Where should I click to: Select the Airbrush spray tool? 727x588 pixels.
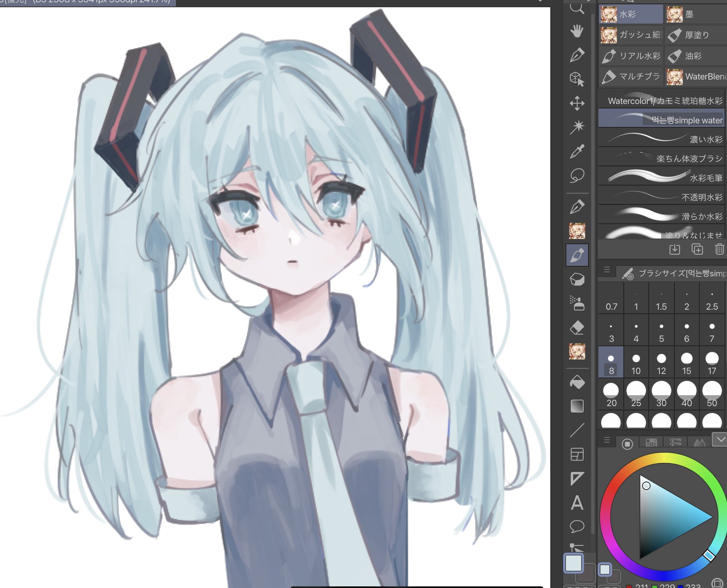click(x=577, y=303)
